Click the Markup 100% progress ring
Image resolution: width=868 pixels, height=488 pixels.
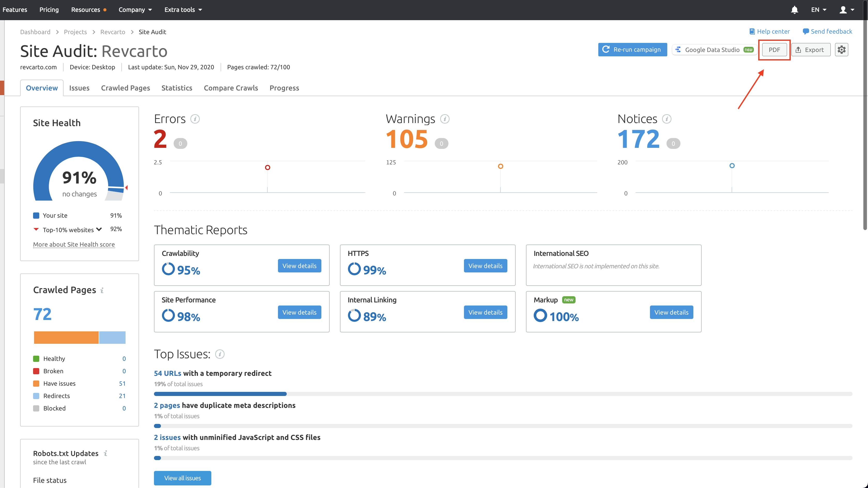coord(540,316)
